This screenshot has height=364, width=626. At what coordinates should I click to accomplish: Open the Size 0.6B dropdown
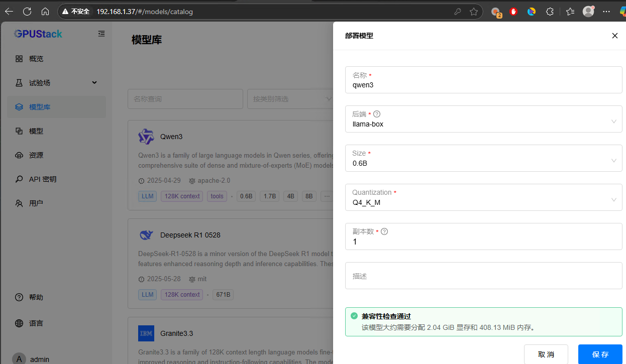[x=483, y=158]
